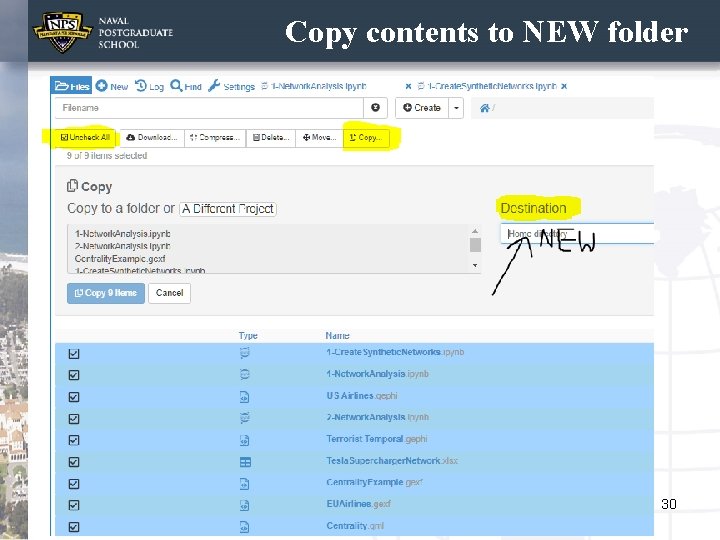This screenshot has width=720, height=540.
Task: Click notebook icon for 1-CreateSyntheticNetworks.ipynb
Action: pos(245,353)
